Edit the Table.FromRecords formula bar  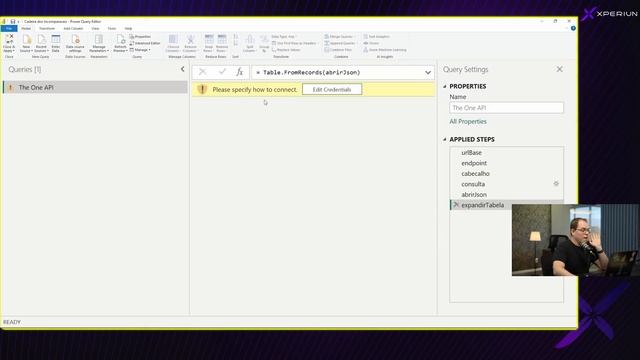tap(338, 72)
